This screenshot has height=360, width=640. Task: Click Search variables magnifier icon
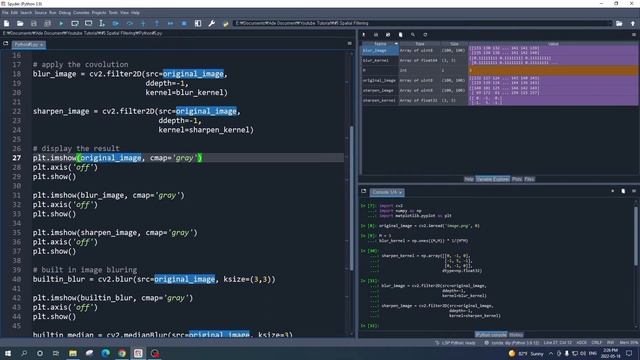[x=413, y=35]
